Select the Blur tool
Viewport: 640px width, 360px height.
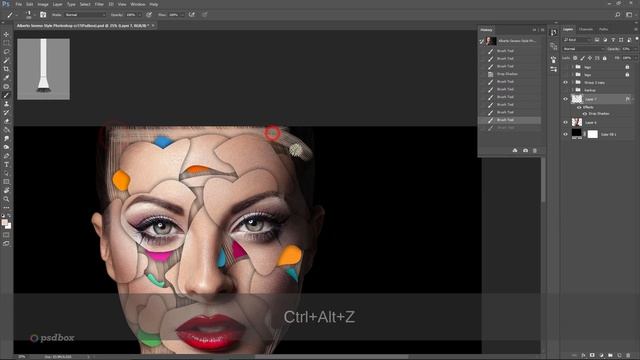(6, 138)
